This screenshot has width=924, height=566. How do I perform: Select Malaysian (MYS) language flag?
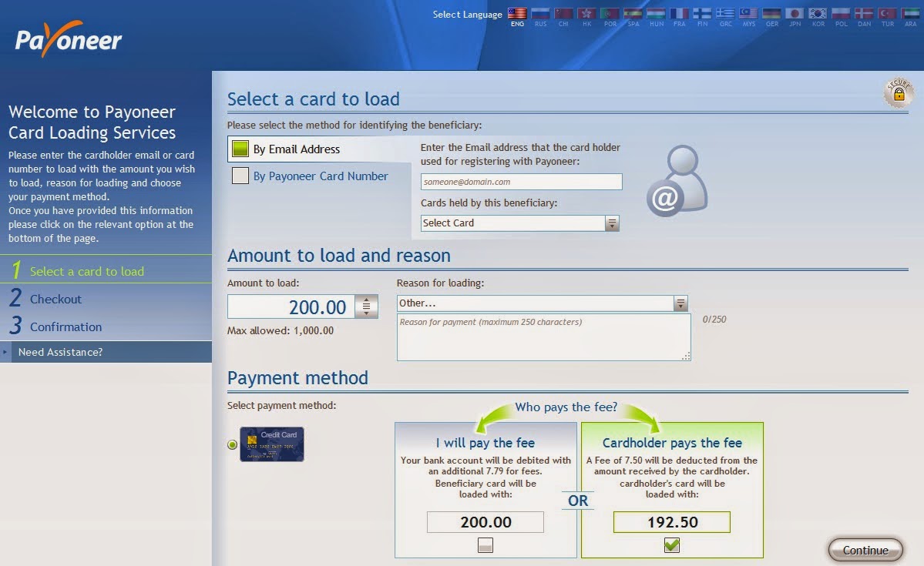point(748,14)
